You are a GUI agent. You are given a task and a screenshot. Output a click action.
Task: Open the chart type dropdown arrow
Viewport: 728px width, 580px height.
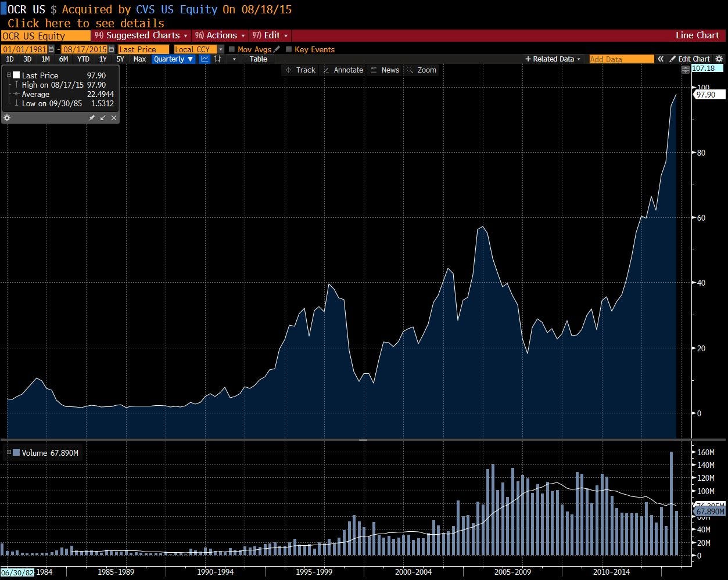[234, 59]
